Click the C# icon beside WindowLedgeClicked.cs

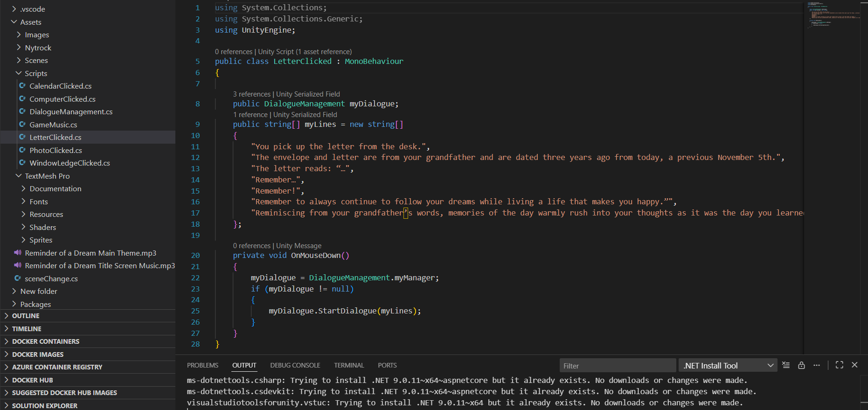(x=22, y=163)
